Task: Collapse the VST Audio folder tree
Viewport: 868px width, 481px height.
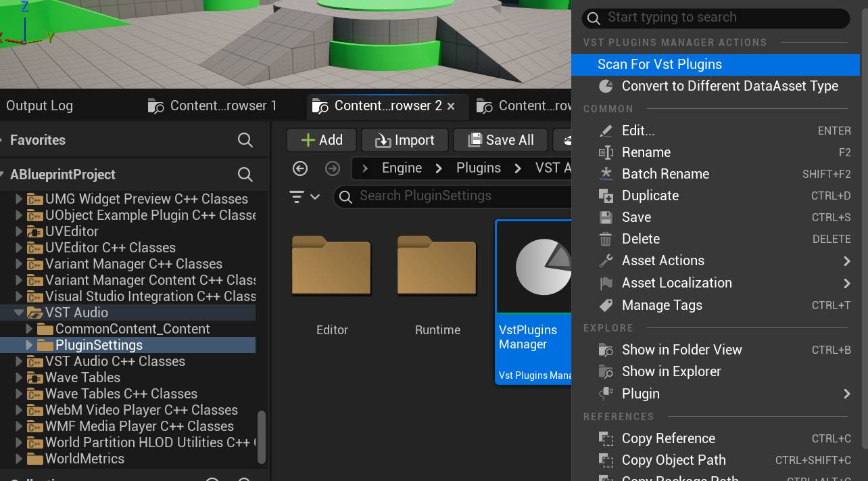Action: click(19, 313)
